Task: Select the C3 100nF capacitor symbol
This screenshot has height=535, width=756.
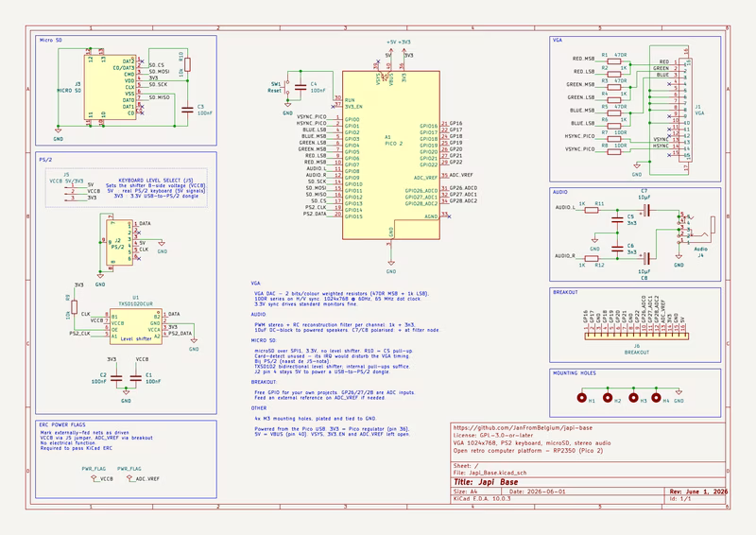Action: pos(187,110)
